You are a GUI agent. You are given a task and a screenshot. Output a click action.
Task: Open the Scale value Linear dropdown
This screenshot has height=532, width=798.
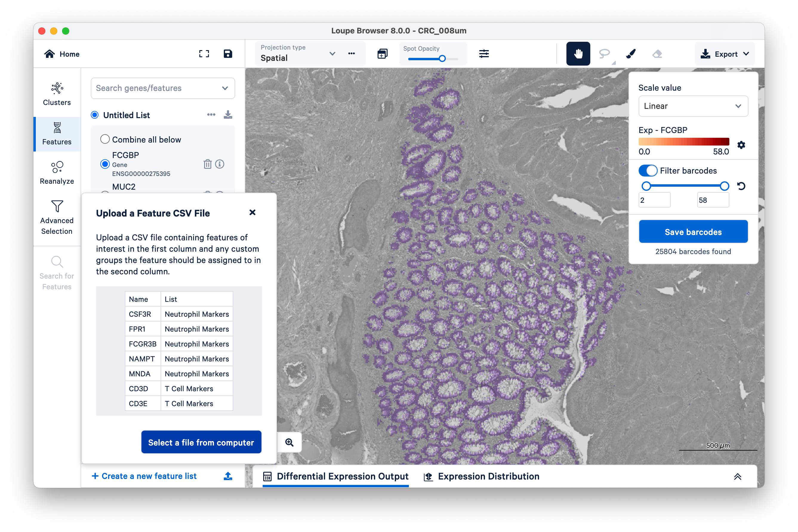tap(693, 106)
